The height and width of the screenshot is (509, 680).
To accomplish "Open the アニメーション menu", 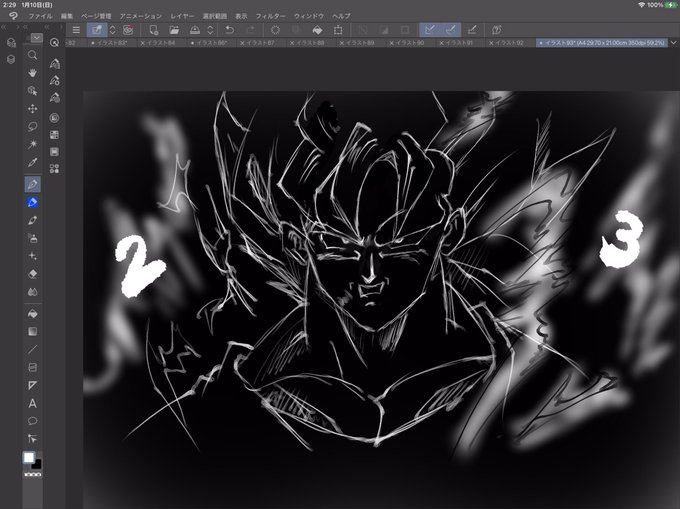I will coord(141,16).
